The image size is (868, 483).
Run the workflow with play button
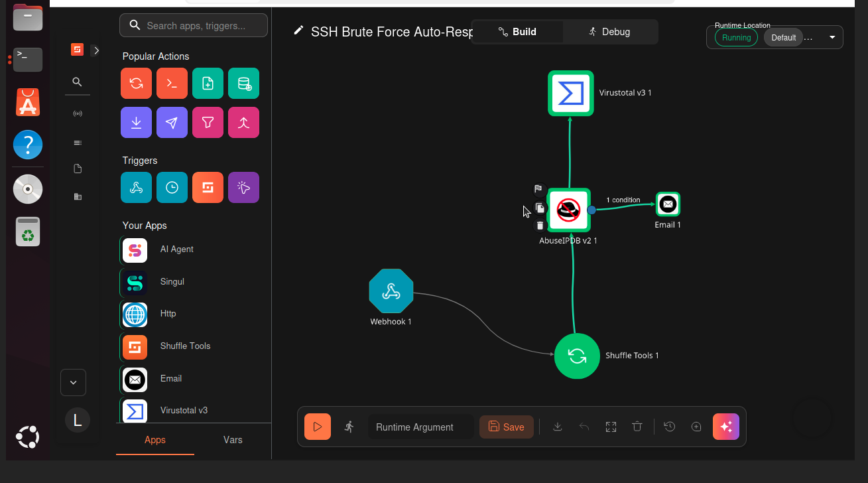click(x=318, y=427)
